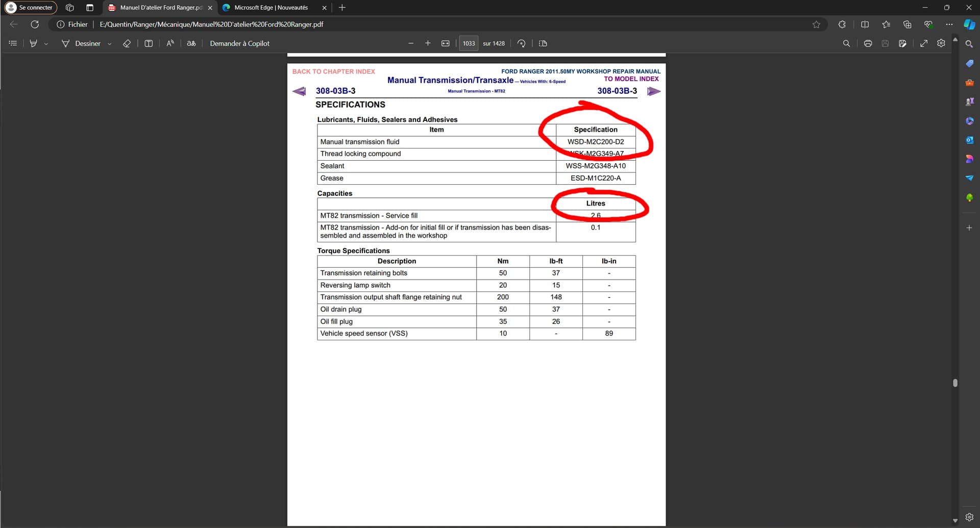Search within the PDF

[x=846, y=43]
